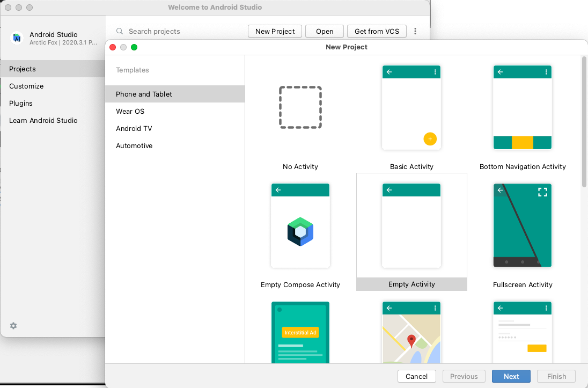This screenshot has height=388, width=588.
Task: Pick the Interstitial Ad template thumbnail
Action: pos(300,332)
